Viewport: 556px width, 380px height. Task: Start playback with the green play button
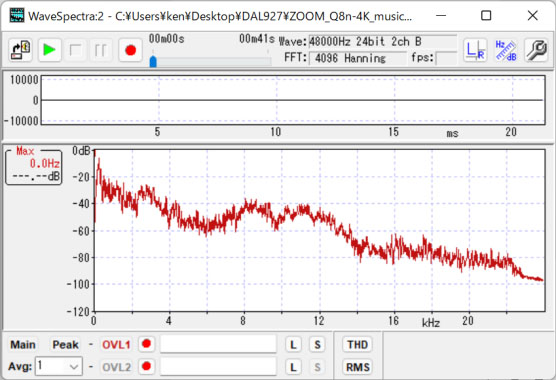click(x=49, y=50)
